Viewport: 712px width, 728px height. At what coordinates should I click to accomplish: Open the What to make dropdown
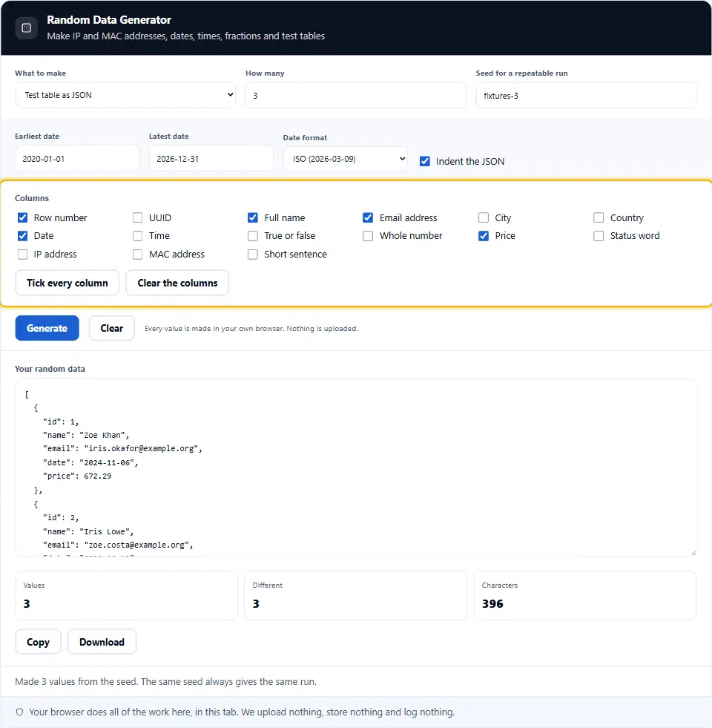pyautogui.click(x=125, y=95)
